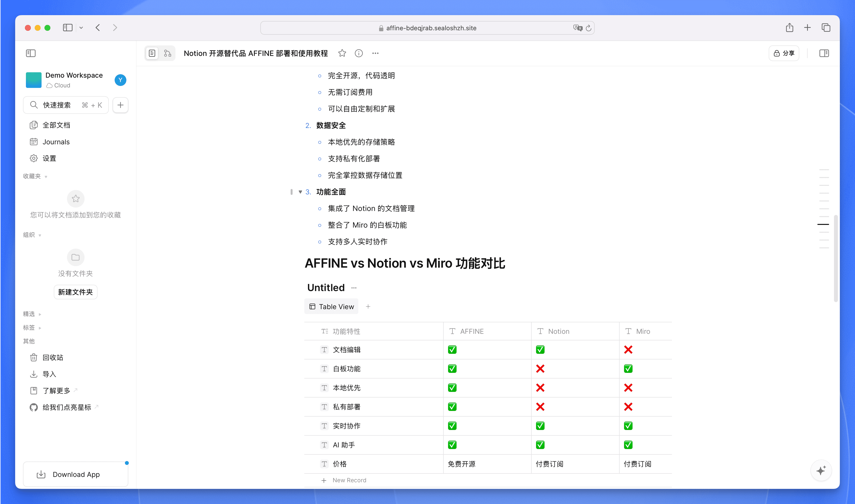Select the Table View tab
This screenshot has height=504, width=855.
pyautogui.click(x=331, y=307)
